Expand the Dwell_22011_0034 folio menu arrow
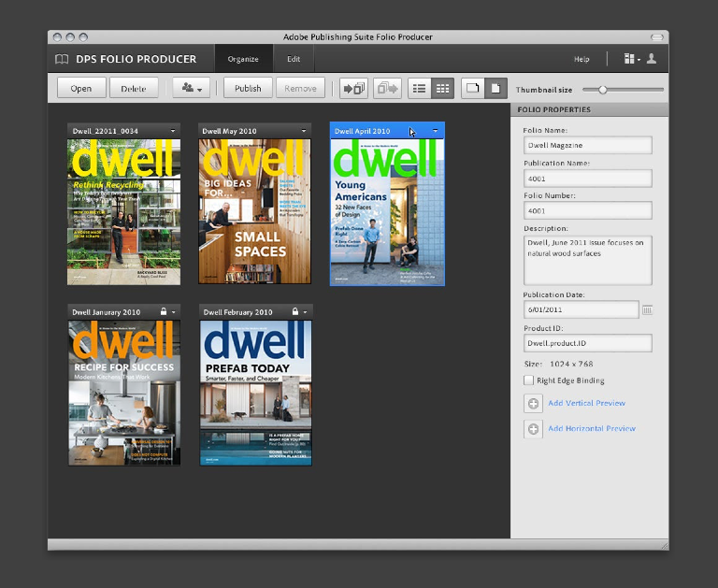Screen dimensions: 718x588 [173, 131]
